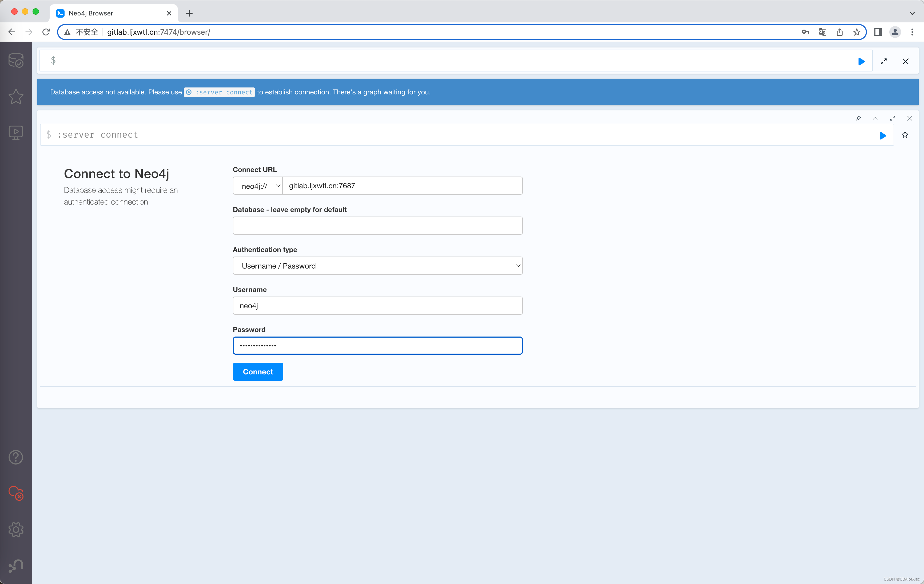Bookmark this page with the star icon
The width and height of the screenshot is (924, 584).
857,32
